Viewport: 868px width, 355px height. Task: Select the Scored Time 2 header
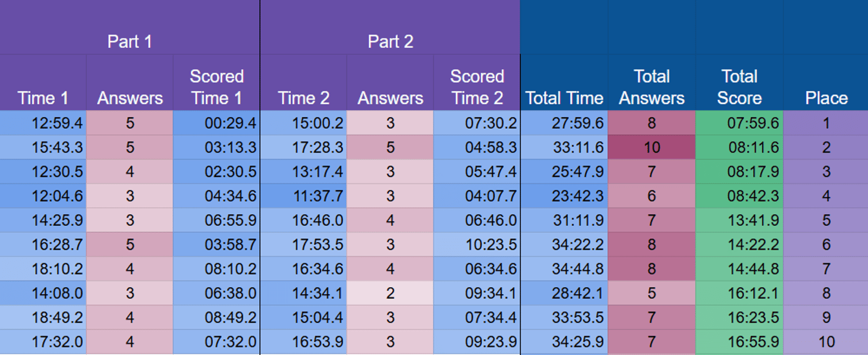(x=477, y=87)
